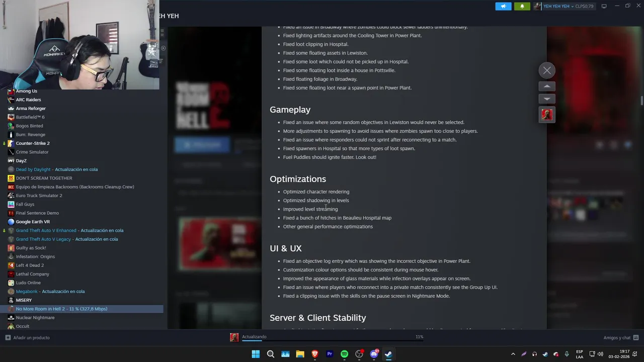Select ARC Raiders in library list
The width and height of the screenshot is (644, 362).
28,100
